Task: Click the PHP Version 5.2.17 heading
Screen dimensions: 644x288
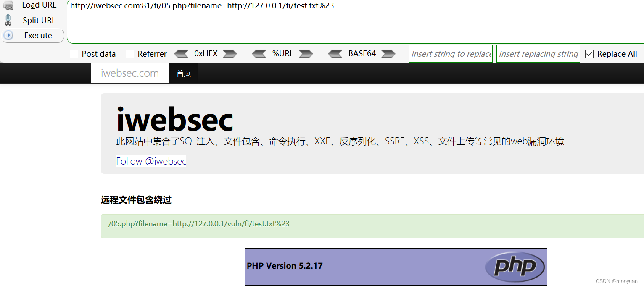Action: click(285, 266)
